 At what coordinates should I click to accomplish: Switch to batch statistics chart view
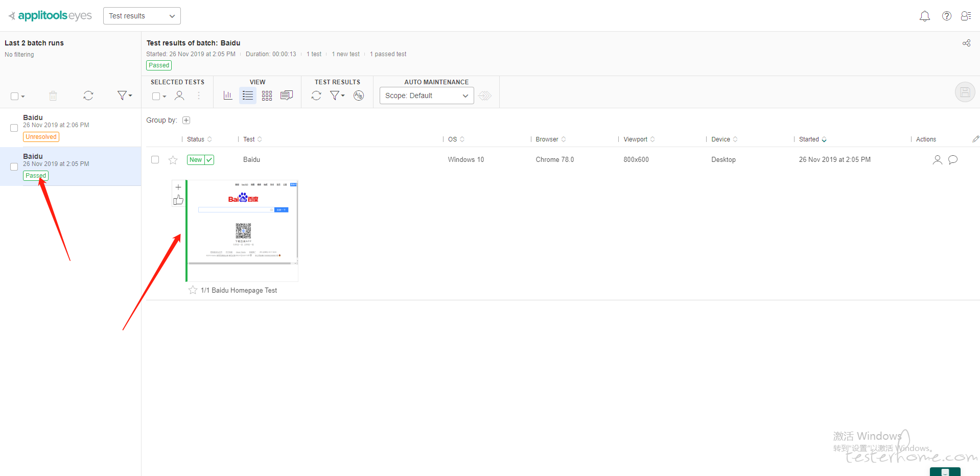(x=228, y=96)
